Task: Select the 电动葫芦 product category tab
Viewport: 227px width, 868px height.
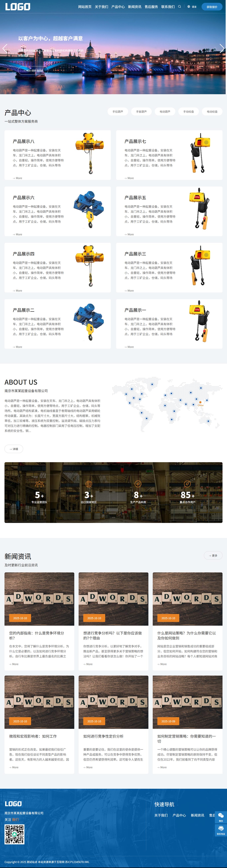Action: 165,112
